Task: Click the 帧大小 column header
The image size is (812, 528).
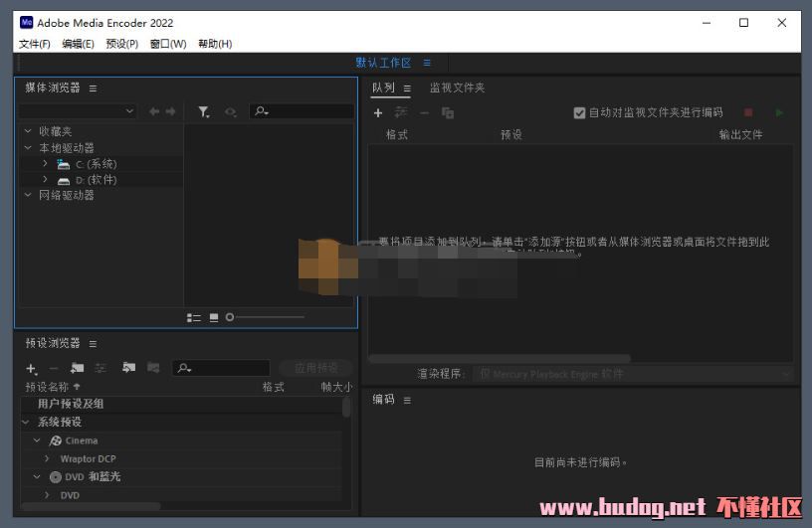Action: click(336, 387)
